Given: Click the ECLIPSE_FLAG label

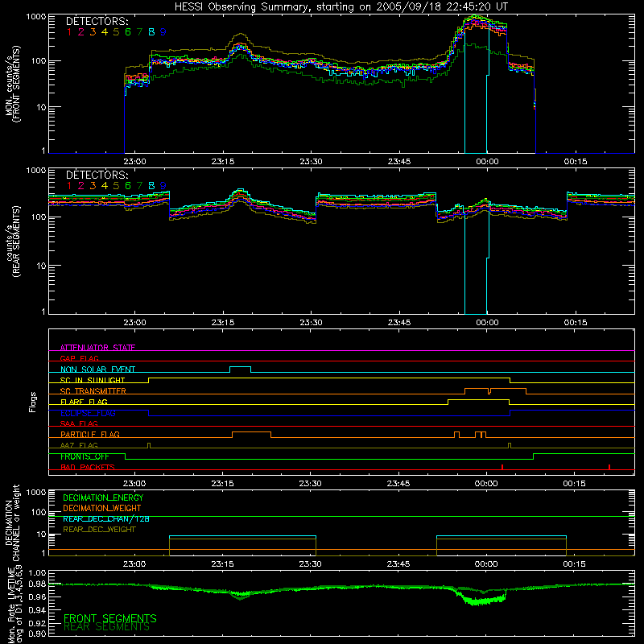Looking at the screenshot, I should 88,413.
